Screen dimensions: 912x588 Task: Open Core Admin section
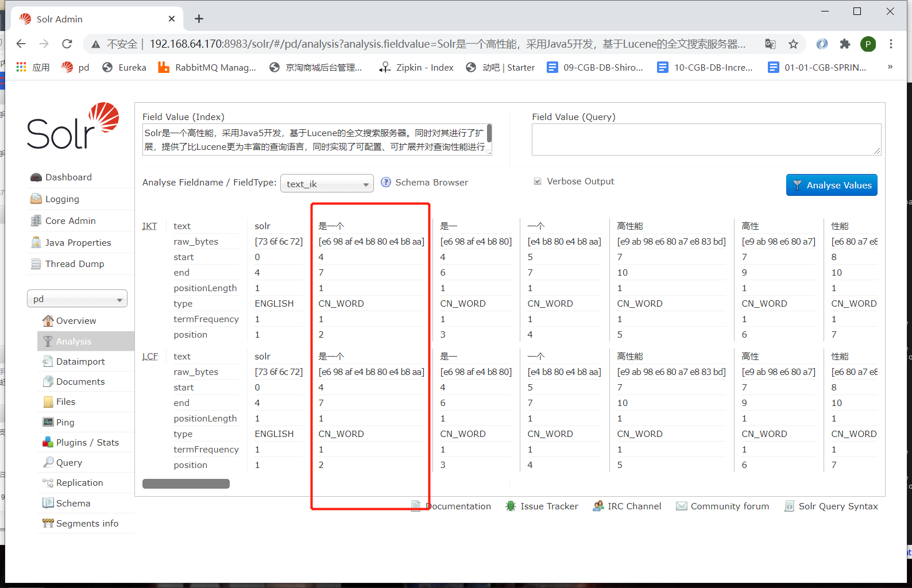(x=70, y=220)
